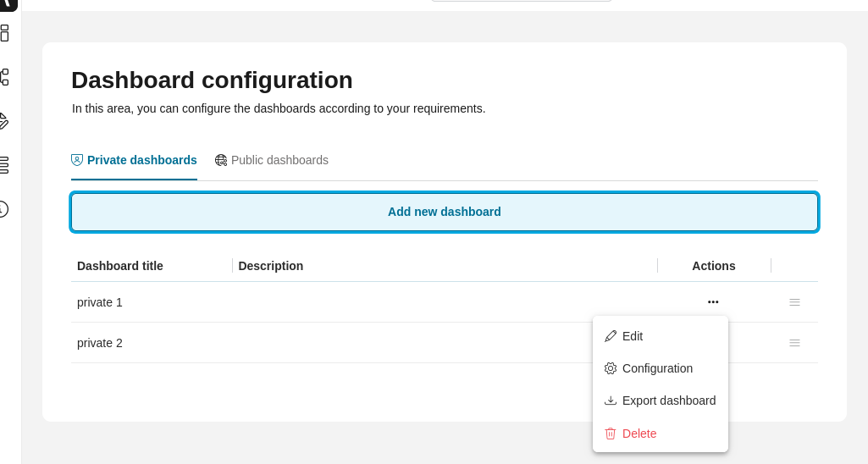This screenshot has height=464, width=868.
Task: Click the private 2 dashboard title
Action: (x=100, y=343)
